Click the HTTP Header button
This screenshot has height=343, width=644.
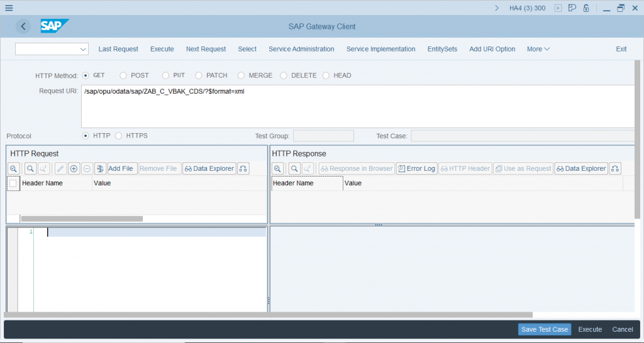tap(465, 168)
